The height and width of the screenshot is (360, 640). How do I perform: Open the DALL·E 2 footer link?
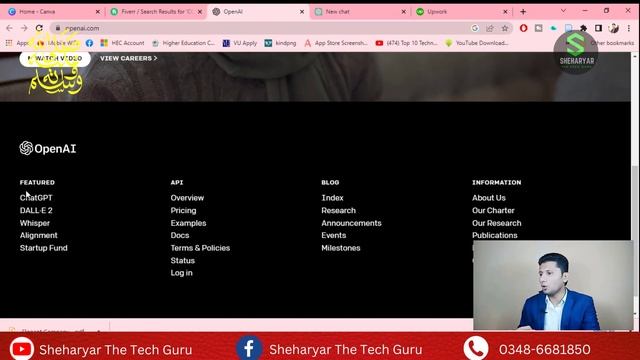36,210
